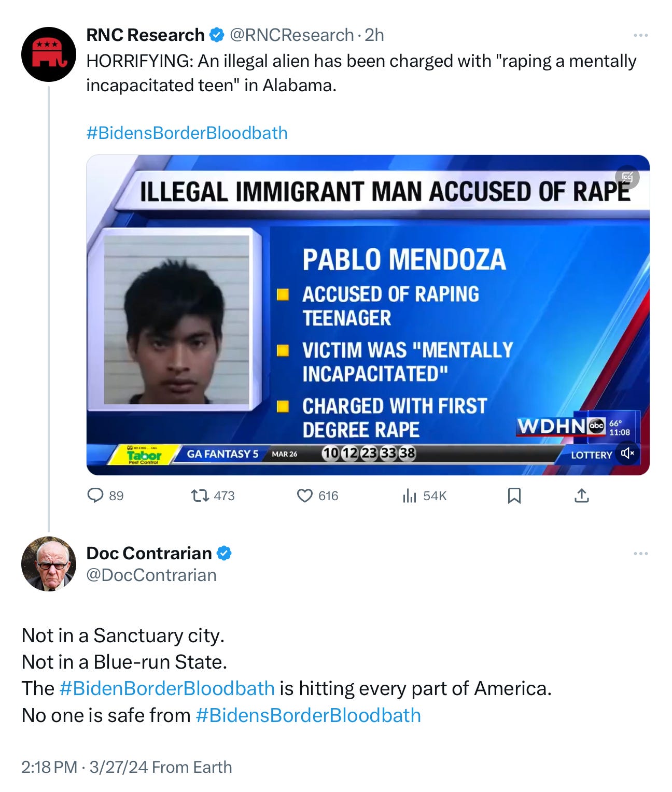
Task: Share the tweet via upload icon
Action: [x=582, y=496]
